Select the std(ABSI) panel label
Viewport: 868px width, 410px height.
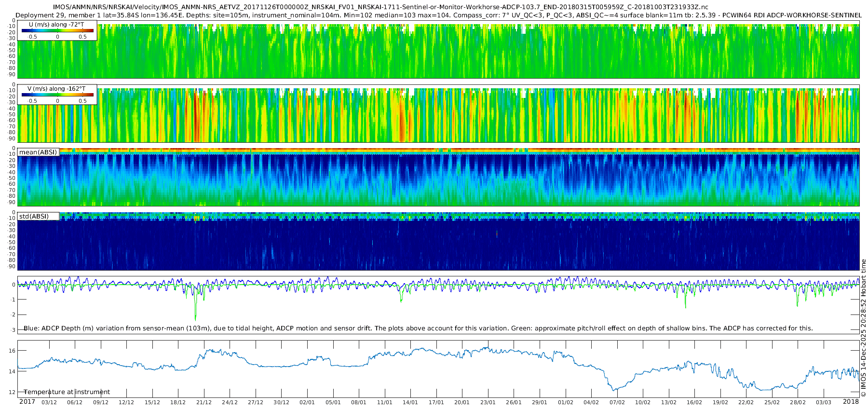point(34,217)
